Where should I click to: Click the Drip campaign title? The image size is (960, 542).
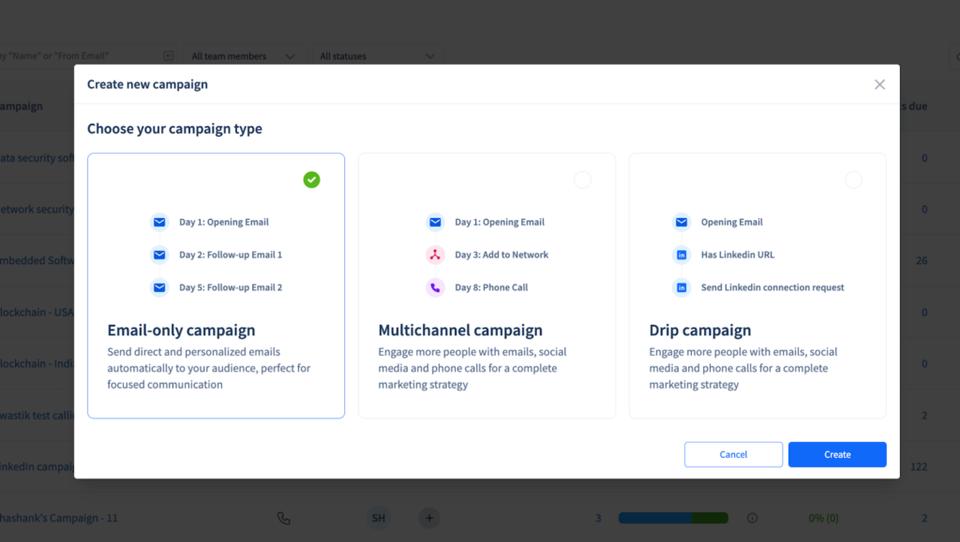pos(700,330)
